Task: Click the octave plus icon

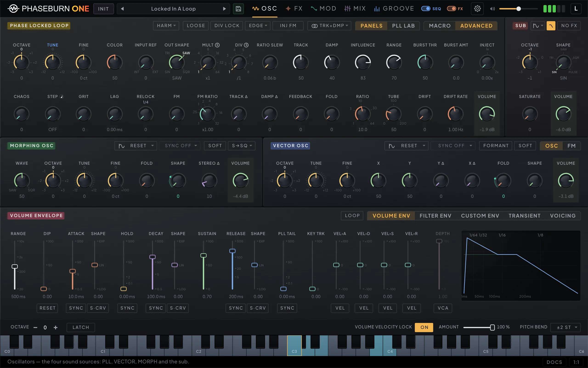Action: pyautogui.click(x=56, y=327)
